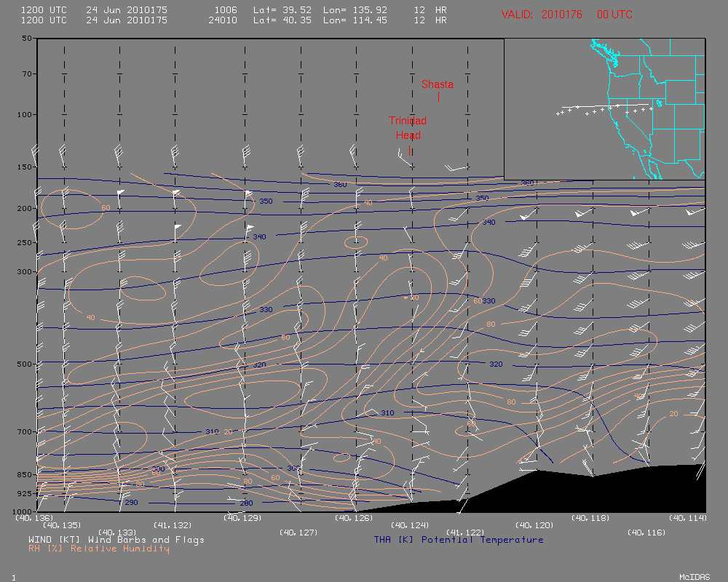Click the THA [K] Potential Temperature legend
The image size is (728, 582).
[x=459, y=540]
